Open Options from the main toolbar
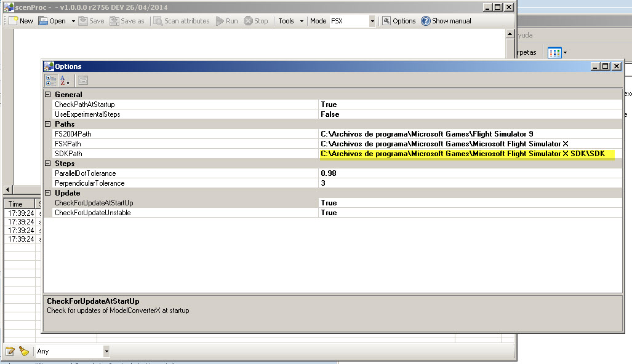 [x=386, y=21]
